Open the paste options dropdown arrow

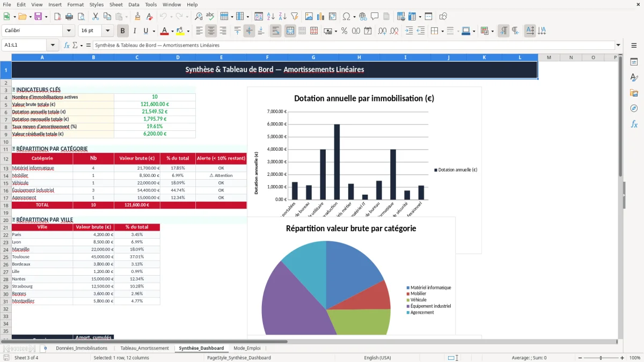tap(126, 17)
